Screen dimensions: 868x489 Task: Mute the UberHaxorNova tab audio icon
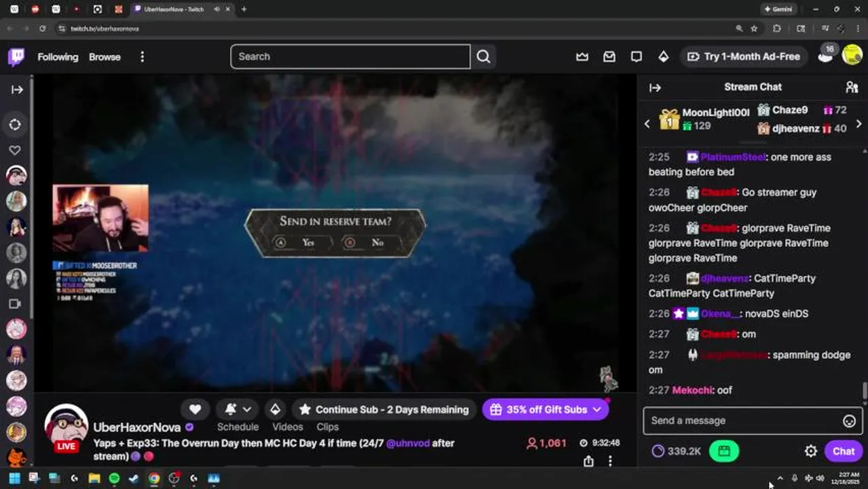(x=217, y=9)
